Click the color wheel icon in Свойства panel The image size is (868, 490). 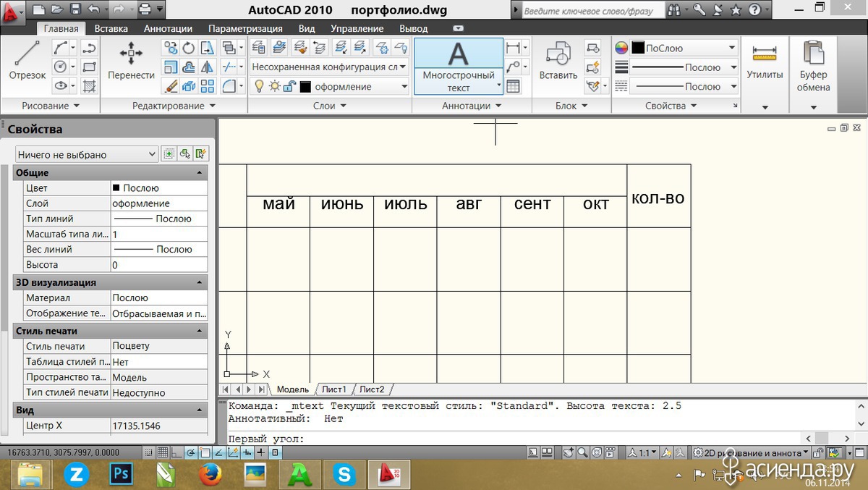point(621,48)
